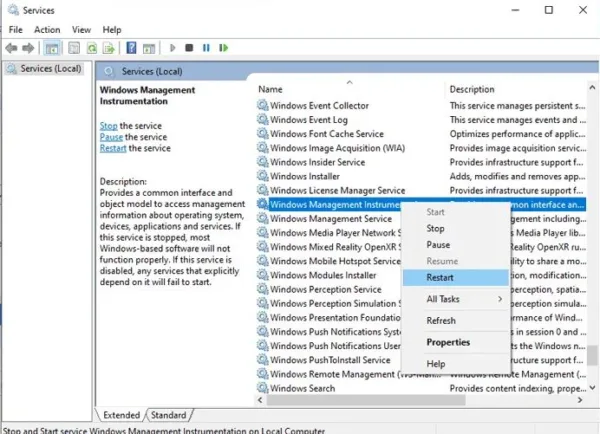Click the Pause Service toolbar icon

coord(206,48)
